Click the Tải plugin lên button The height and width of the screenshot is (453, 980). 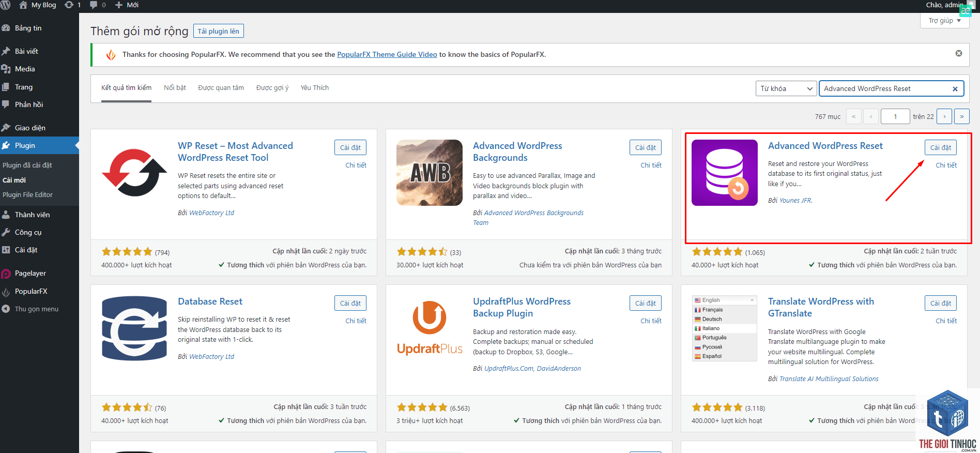219,31
